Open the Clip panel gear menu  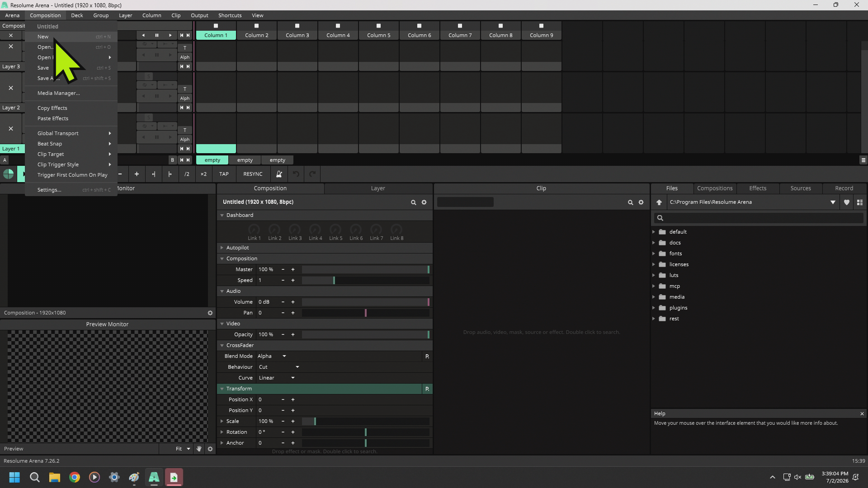(x=641, y=202)
